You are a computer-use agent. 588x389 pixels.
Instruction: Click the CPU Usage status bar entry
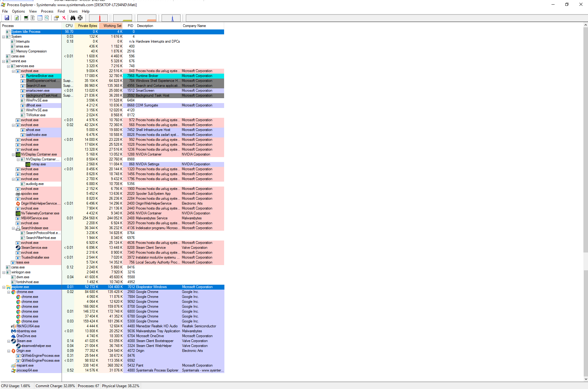(16, 386)
